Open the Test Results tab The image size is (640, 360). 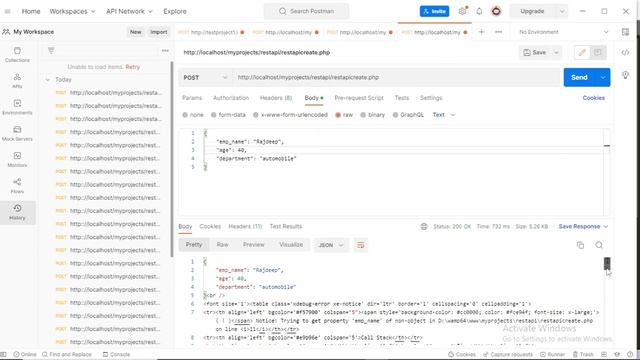[x=286, y=227]
